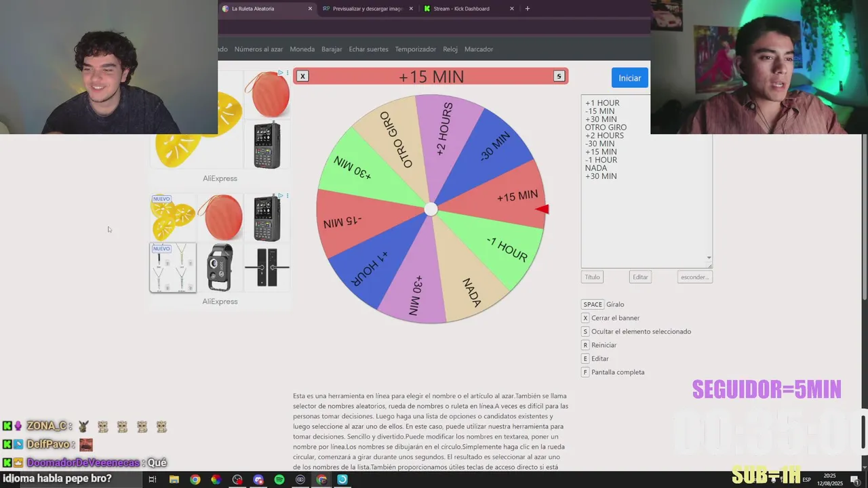The height and width of the screenshot is (488, 868).
Task: Open the colorful wheel app in taskbar
Action: pos(216,479)
